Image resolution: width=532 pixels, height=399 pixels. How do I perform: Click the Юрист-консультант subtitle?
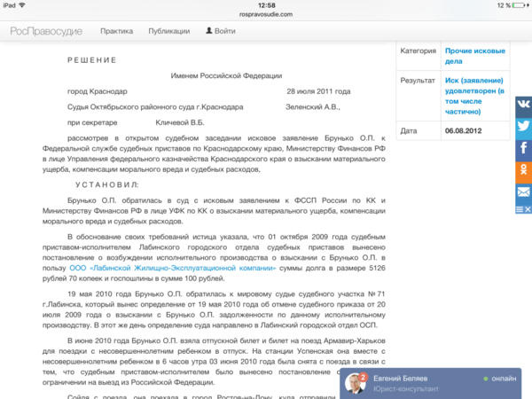point(406,389)
